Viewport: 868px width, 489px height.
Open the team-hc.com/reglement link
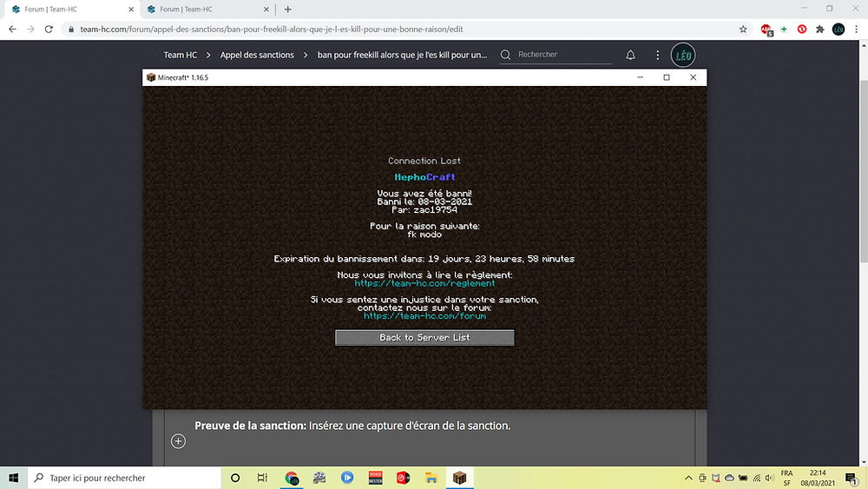tap(424, 283)
